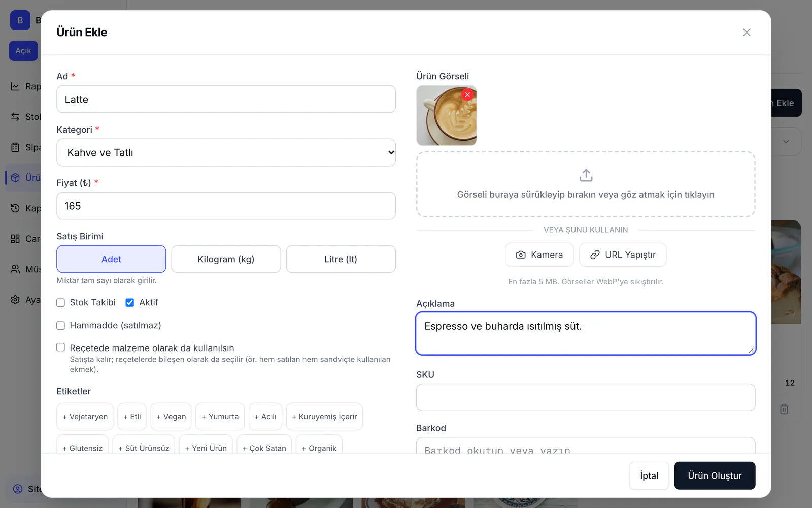Click trash icon in background product list
The height and width of the screenshot is (508, 812).
click(784, 409)
